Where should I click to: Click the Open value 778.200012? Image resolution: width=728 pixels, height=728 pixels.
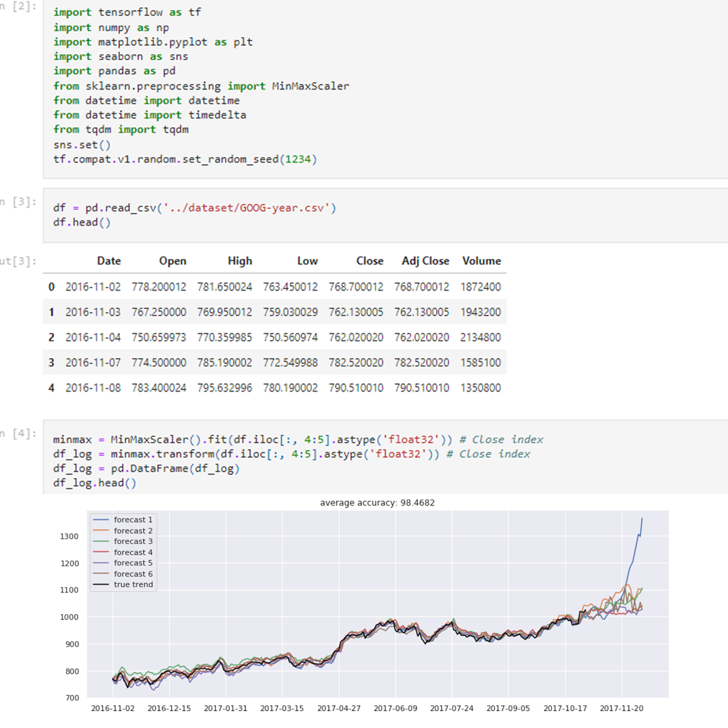[x=159, y=287]
